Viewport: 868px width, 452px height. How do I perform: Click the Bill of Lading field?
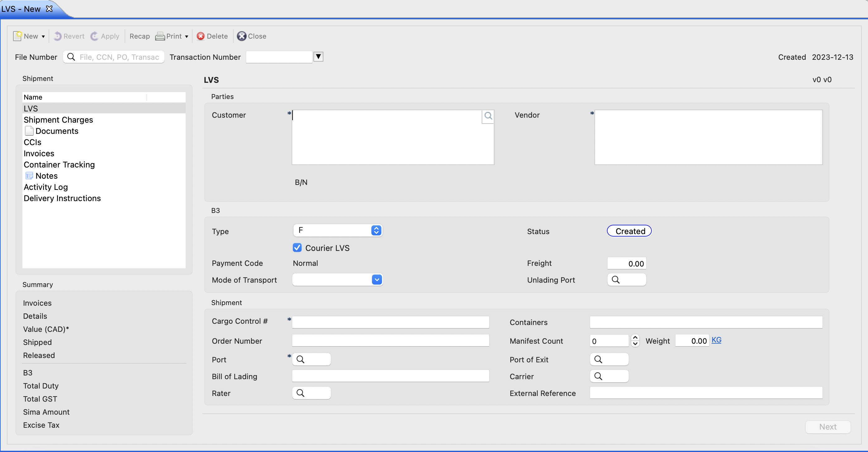[x=390, y=376]
